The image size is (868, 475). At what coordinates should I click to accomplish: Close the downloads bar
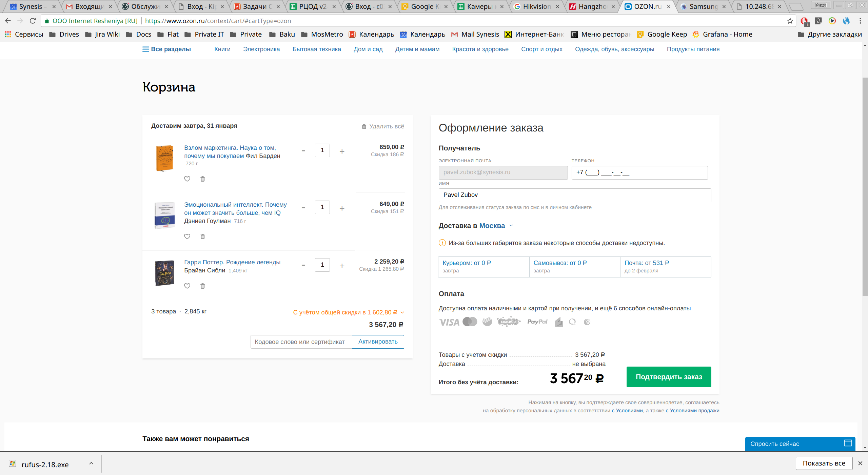click(x=860, y=463)
